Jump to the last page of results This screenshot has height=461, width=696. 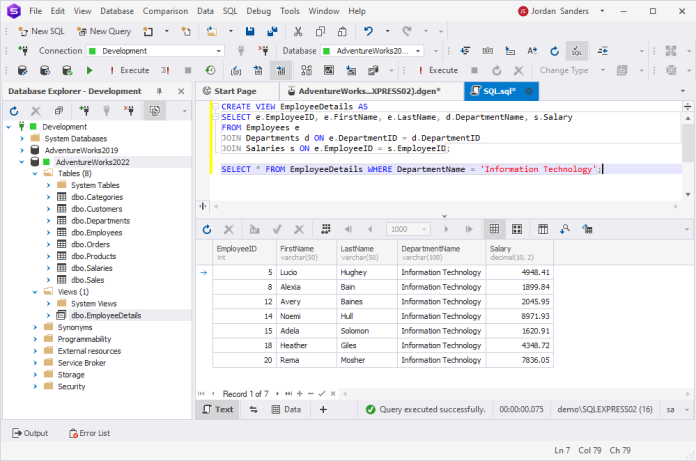[469, 229]
